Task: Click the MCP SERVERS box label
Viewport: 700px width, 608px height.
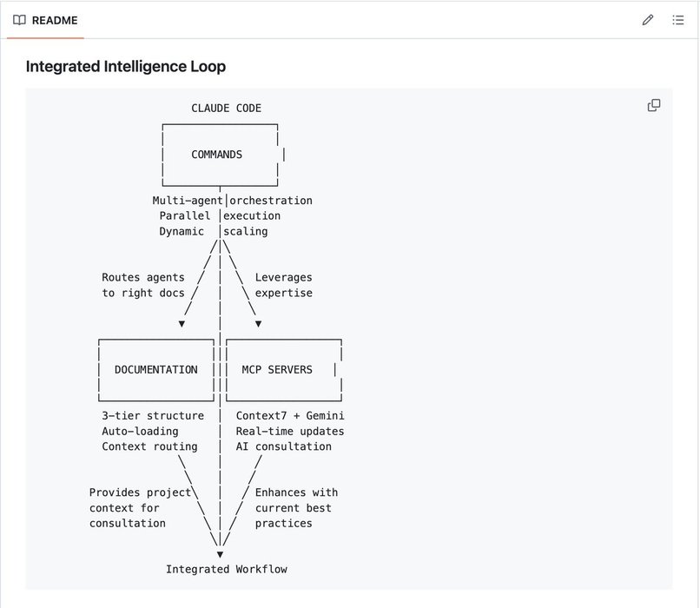Action: click(277, 369)
